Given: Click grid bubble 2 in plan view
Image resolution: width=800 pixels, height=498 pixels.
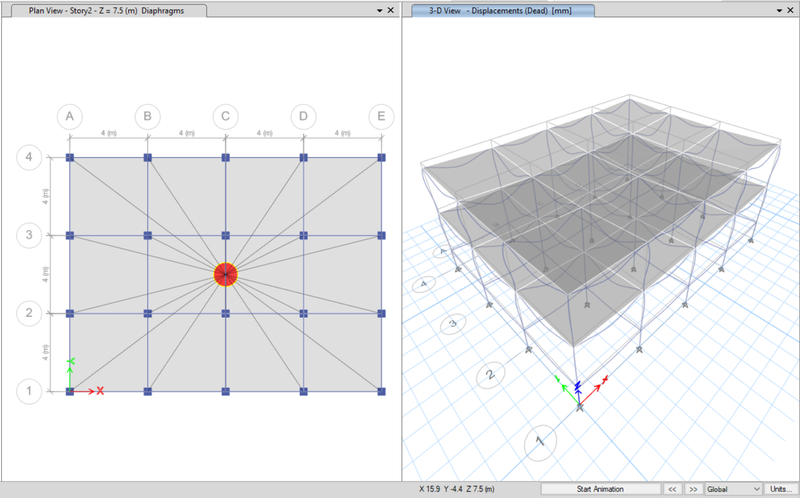Looking at the screenshot, I should point(29,313).
